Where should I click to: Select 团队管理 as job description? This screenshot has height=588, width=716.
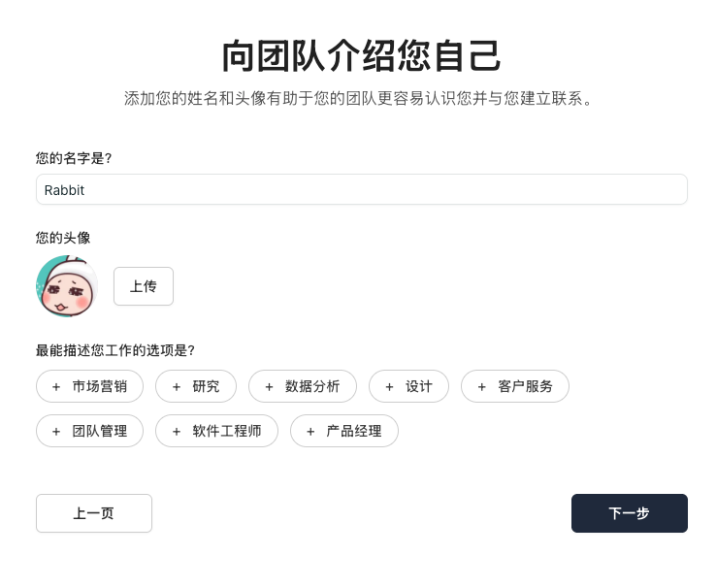coord(99,431)
